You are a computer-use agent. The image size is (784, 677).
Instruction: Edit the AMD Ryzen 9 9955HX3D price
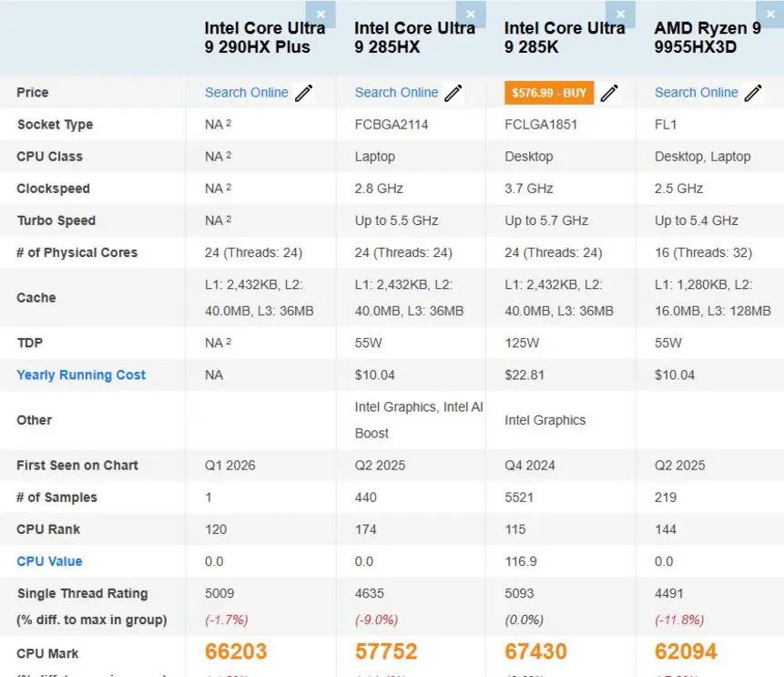point(753,92)
